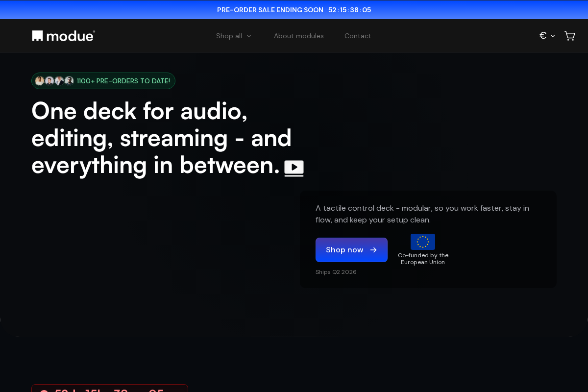Click the red countdown box at the bottom
The image size is (588, 392).
click(x=110, y=390)
